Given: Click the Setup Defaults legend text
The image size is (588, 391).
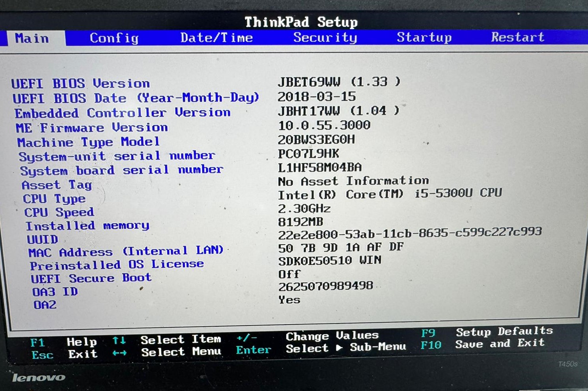Looking at the screenshot, I should tap(504, 331).
